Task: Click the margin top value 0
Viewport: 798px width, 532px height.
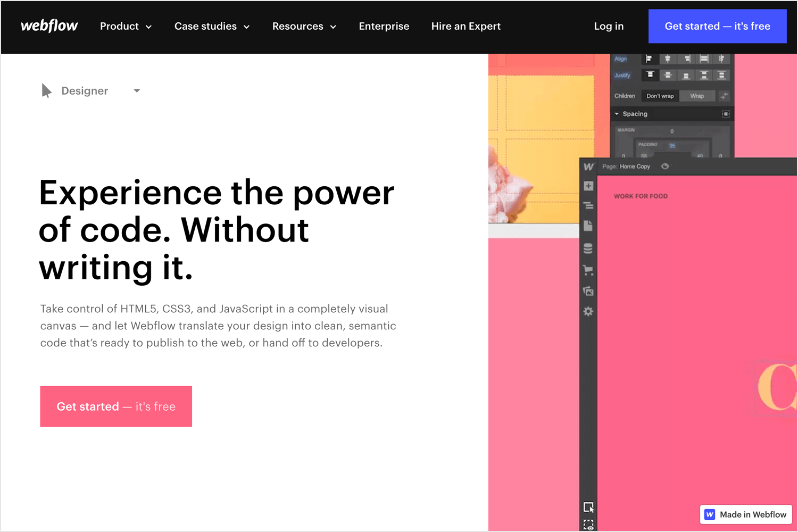Action: [672, 131]
